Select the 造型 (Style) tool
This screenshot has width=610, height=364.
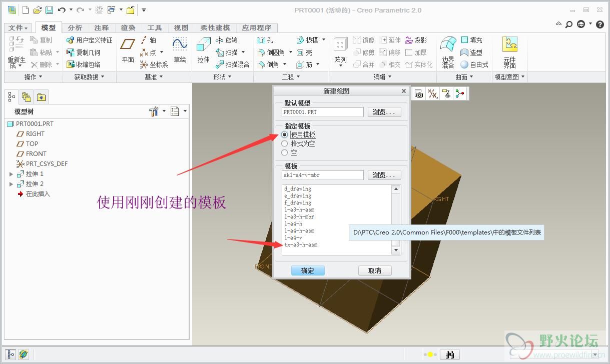[x=471, y=52]
